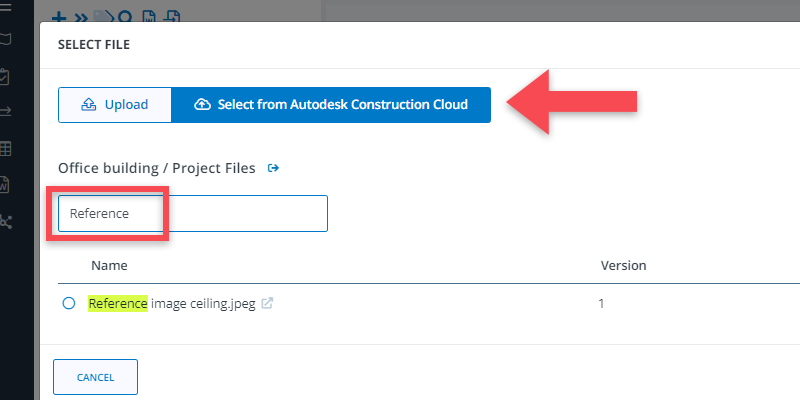Image resolution: width=800 pixels, height=400 pixels.
Task: Click the document icon in the left sidebar
Action: [5, 185]
